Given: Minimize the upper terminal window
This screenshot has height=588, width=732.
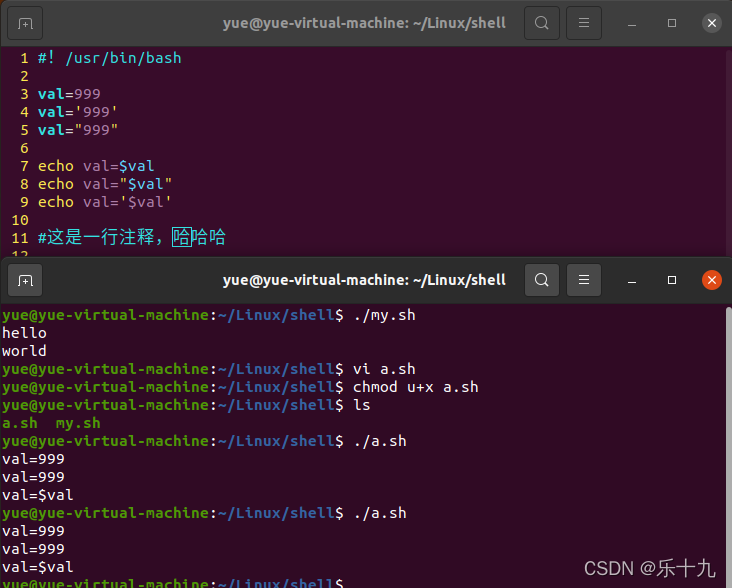Looking at the screenshot, I should 632,23.
